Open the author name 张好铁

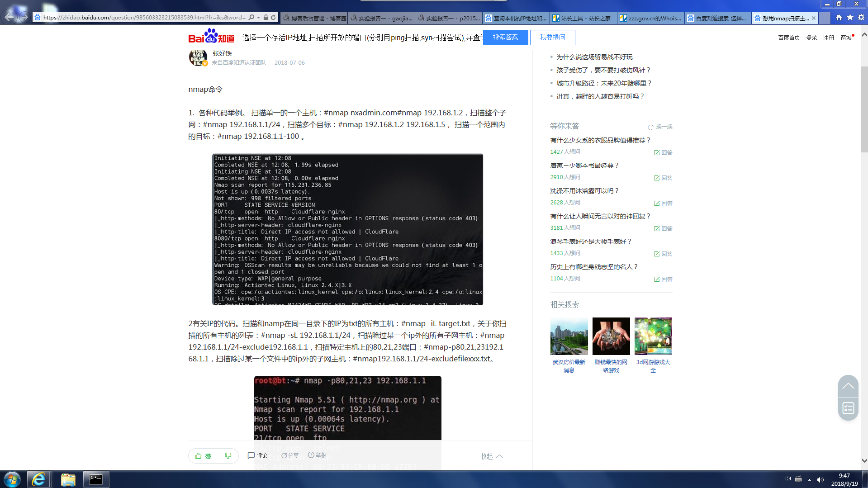(222, 53)
